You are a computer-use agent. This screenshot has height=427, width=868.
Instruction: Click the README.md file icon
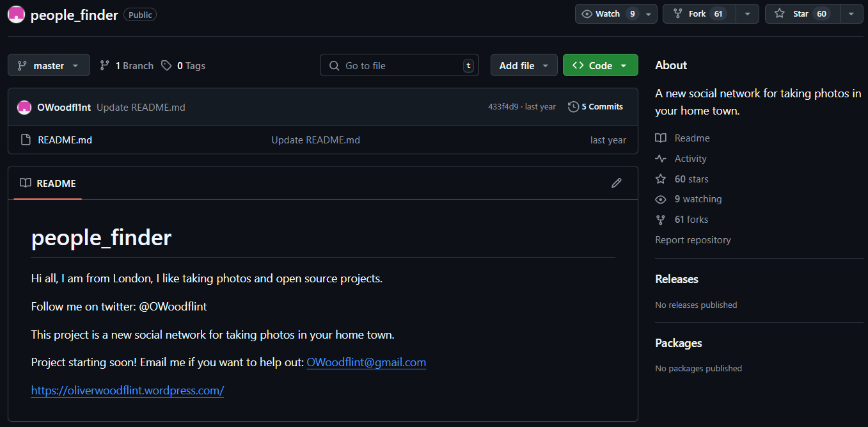point(26,140)
